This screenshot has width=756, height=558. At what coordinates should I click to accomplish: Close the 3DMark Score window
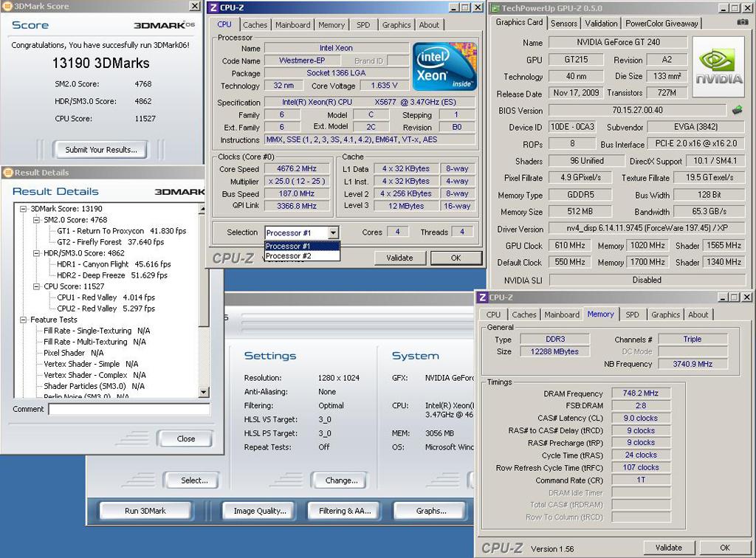(194, 6)
